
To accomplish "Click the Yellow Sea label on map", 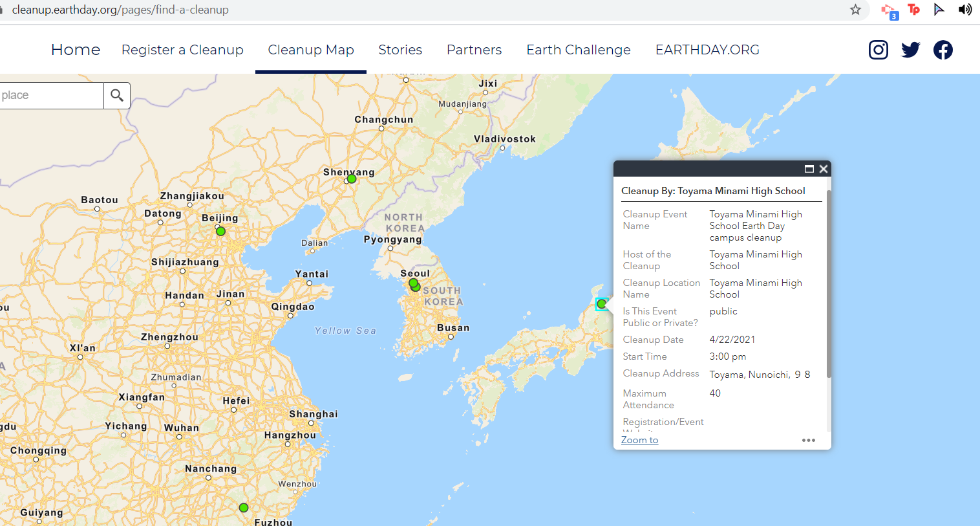I will 345,331.
